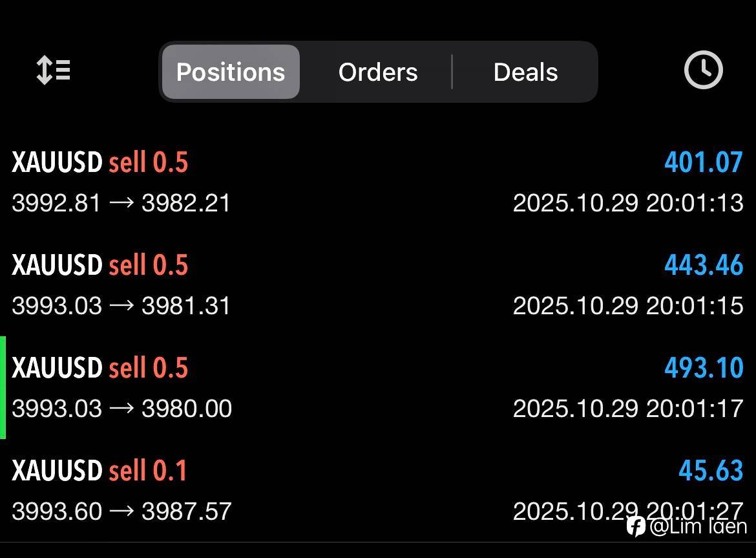Click timestamp 2025.10.29 20:01:17
Viewport: 756px width, 558px height.
[x=628, y=408]
